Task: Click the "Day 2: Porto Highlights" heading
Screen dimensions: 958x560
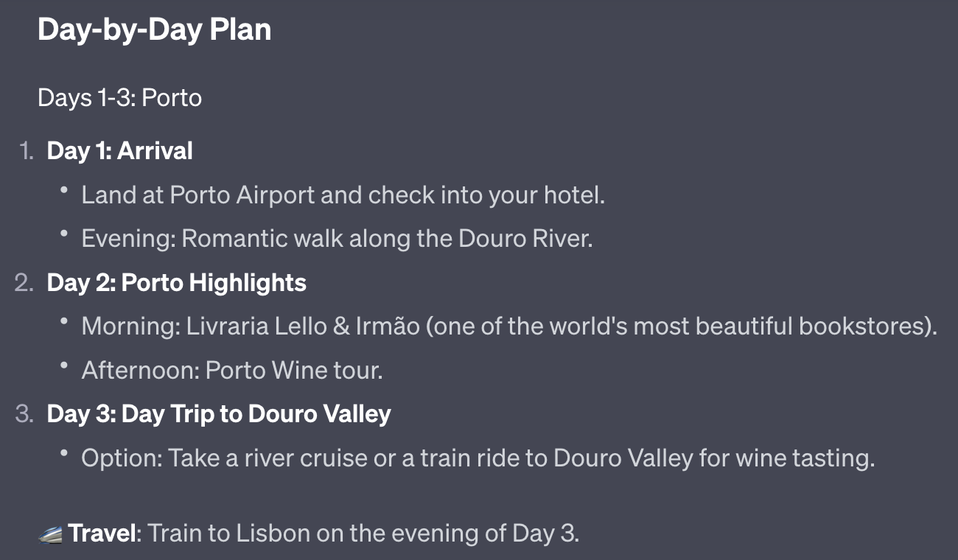Action: [176, 283]
